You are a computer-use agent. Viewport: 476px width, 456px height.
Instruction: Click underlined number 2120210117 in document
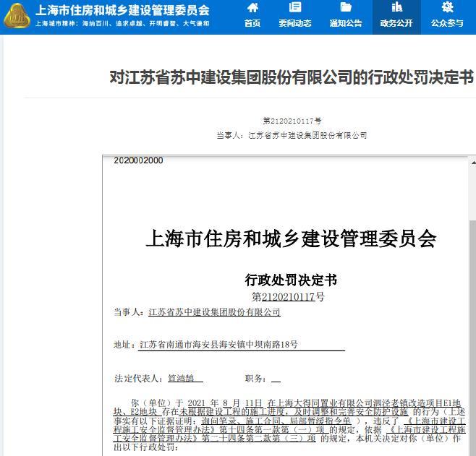[x=288, y=297]
